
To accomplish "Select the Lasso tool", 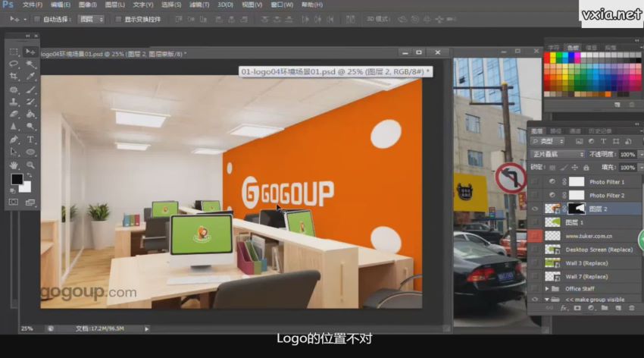I will coord(14,64).
